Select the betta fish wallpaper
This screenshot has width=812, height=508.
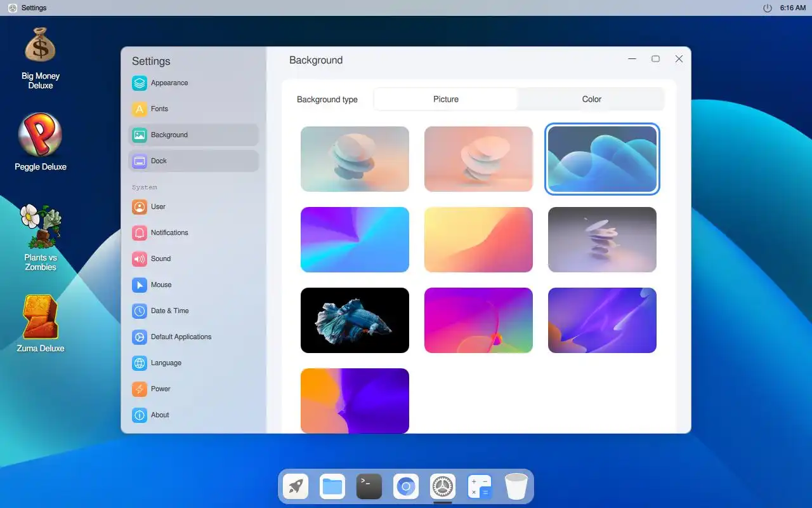[355, 320]
